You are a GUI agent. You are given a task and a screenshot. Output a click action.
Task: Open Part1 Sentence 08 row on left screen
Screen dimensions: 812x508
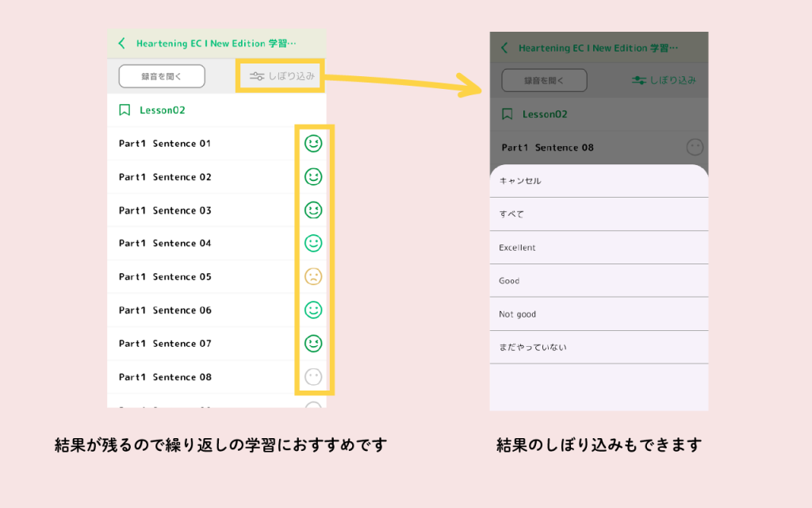point(216,377)
